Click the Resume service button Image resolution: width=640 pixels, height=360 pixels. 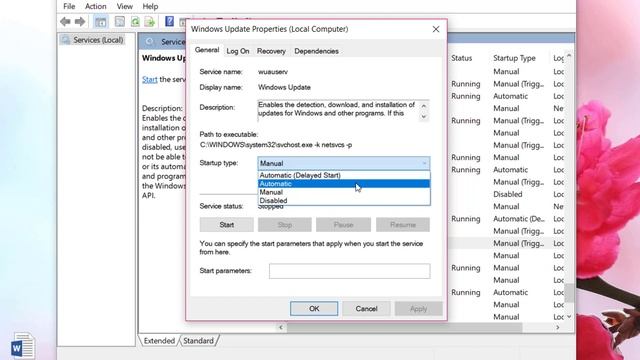pyautogui.click(x=402, y=224)
